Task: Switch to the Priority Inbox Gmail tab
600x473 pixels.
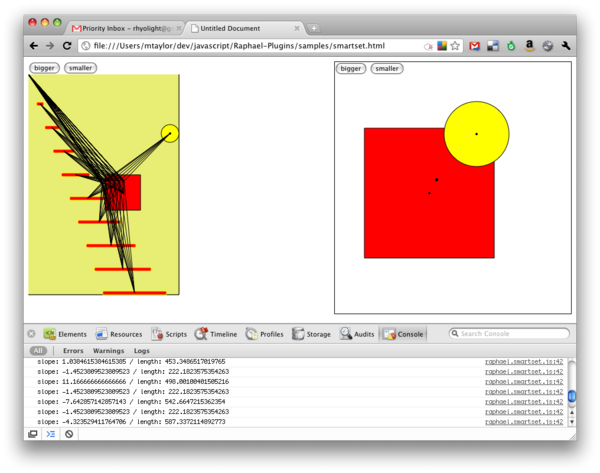Action: (x=124, y=28)
